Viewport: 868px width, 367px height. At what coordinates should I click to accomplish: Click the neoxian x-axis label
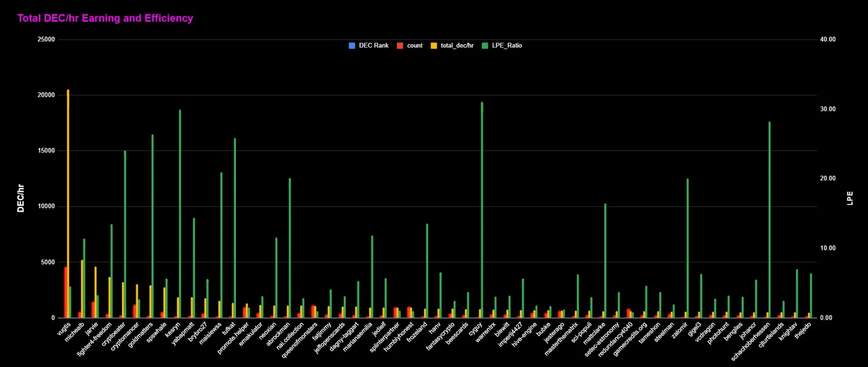269,331
